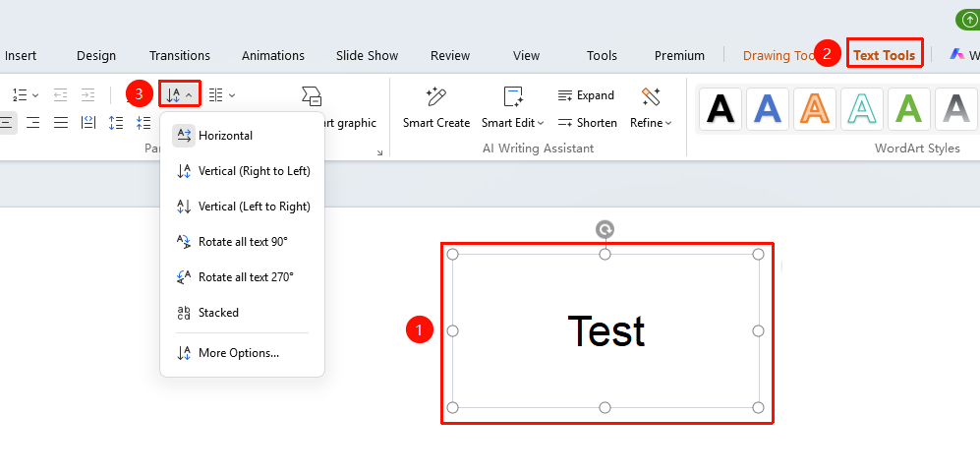This screenshot has height=475, width=980.
Task: Select the Text Tools tab
Action: click(885, 56)
